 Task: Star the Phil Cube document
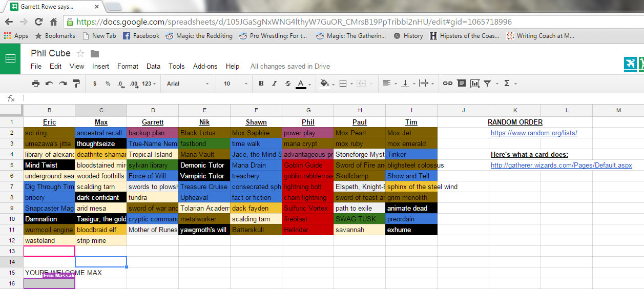pos(80,53)
